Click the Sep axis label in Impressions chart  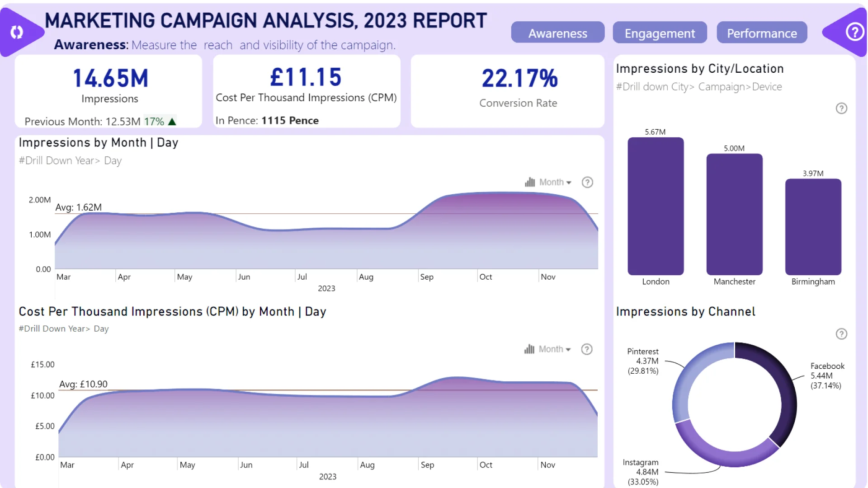tap(426, 277)
